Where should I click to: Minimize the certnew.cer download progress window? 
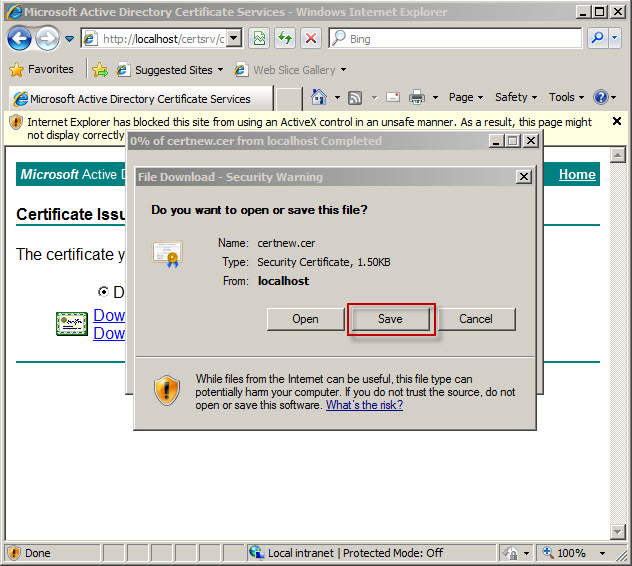pyautogui.click(x=496, y=141)
